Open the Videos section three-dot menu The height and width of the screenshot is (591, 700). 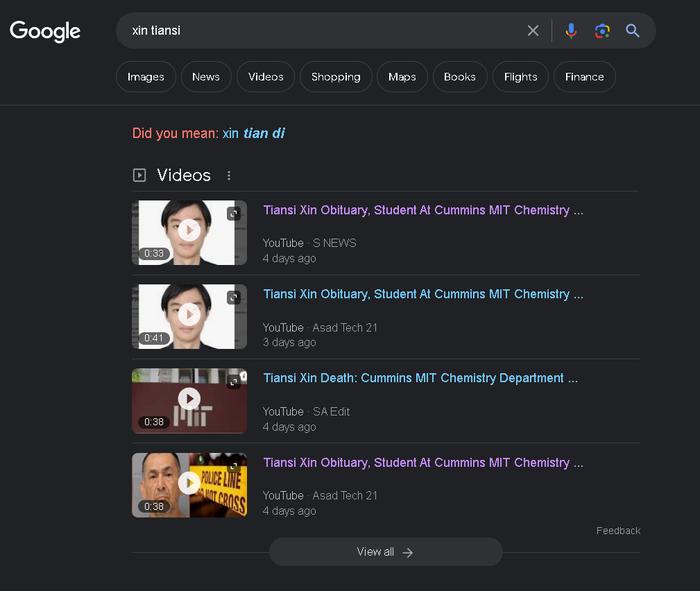coord(229,175)
